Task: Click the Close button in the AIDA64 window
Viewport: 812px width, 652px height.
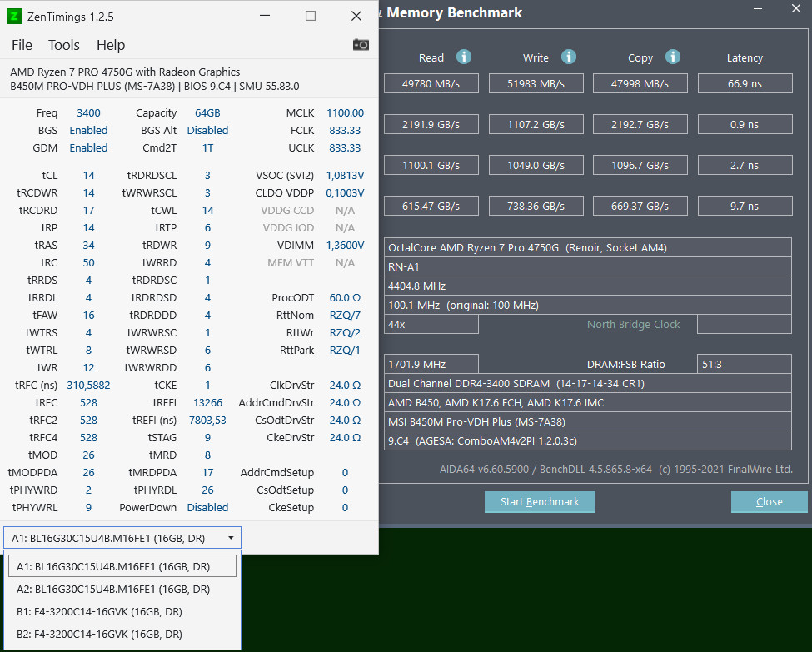Action: [x=769, y=502]
